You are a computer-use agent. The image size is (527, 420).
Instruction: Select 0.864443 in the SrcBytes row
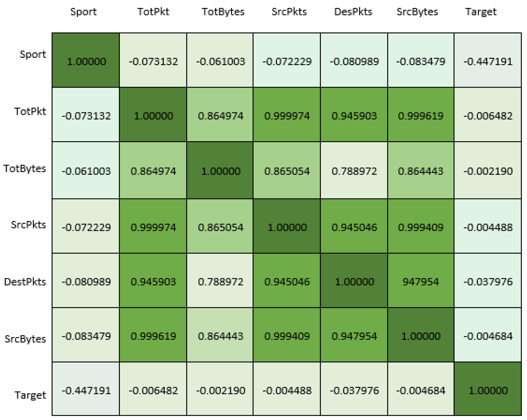click(220, 336)
